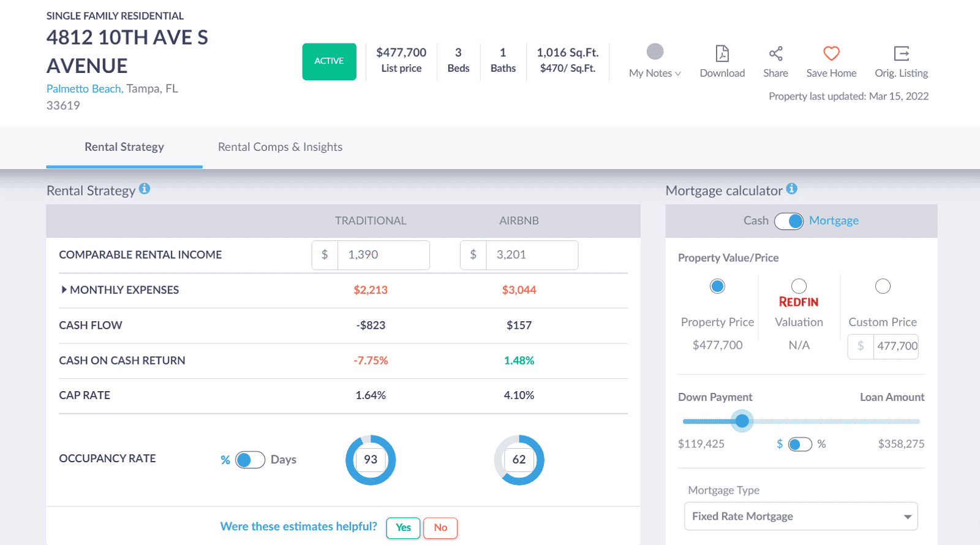This screenshot has height=545, width=980.
Task: Expand the Monthly Expenses row
Action: click(64, 290)
